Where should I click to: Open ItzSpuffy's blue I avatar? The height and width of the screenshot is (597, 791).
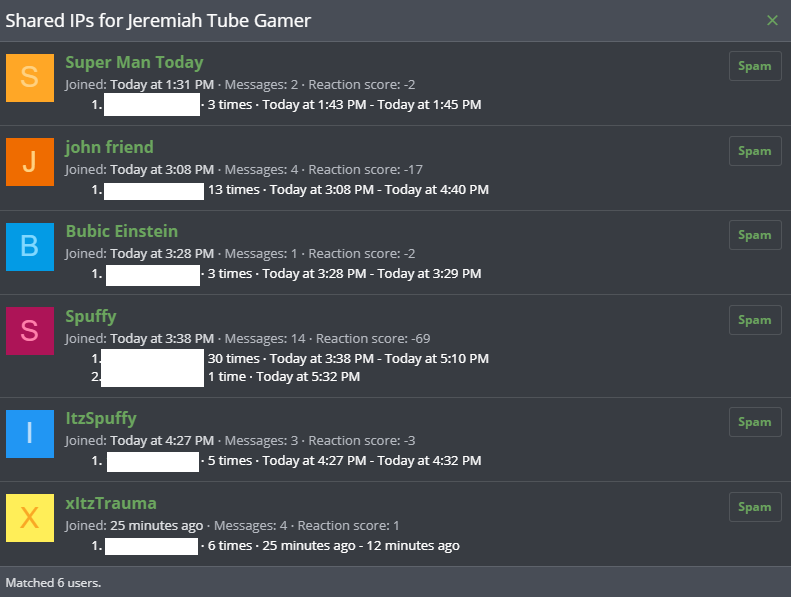30,433
